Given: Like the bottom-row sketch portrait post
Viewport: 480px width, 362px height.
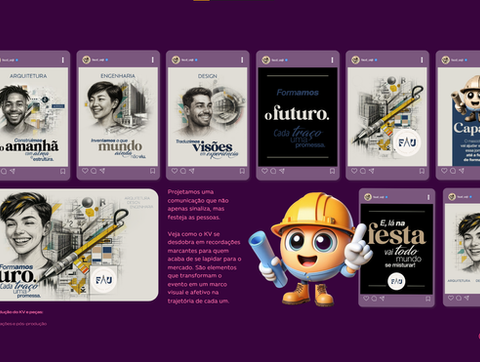Looking at the screenshot, I should pos(451,298).
